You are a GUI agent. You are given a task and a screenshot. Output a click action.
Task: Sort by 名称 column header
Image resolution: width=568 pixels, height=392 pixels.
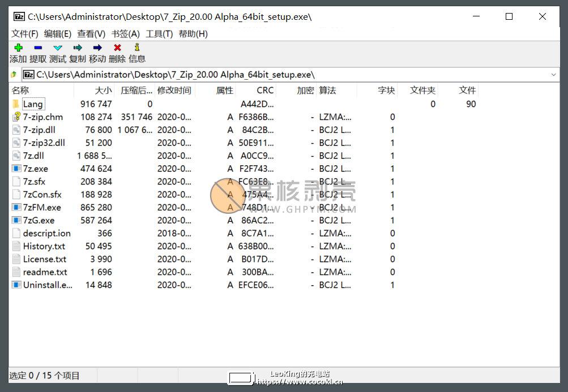click(x=42, y=90)
